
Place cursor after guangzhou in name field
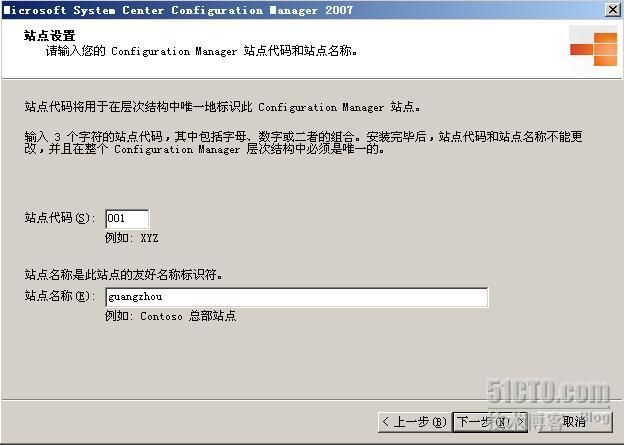(163, 297)
